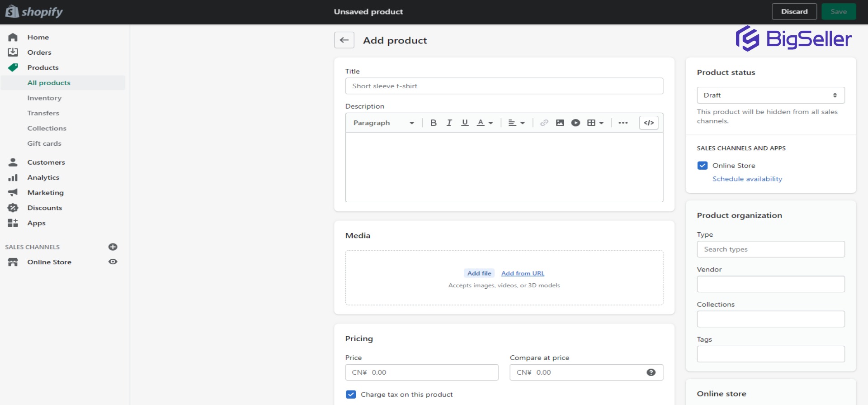Uncheck the Online Store sales channel
Viewport: 868px width, 405px height.
[703, 166]
